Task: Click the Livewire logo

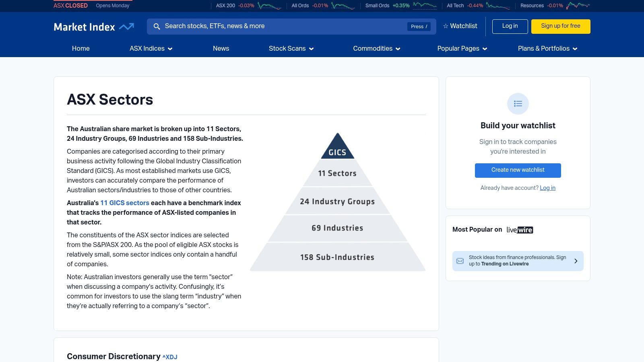Action: pos(520,230)
